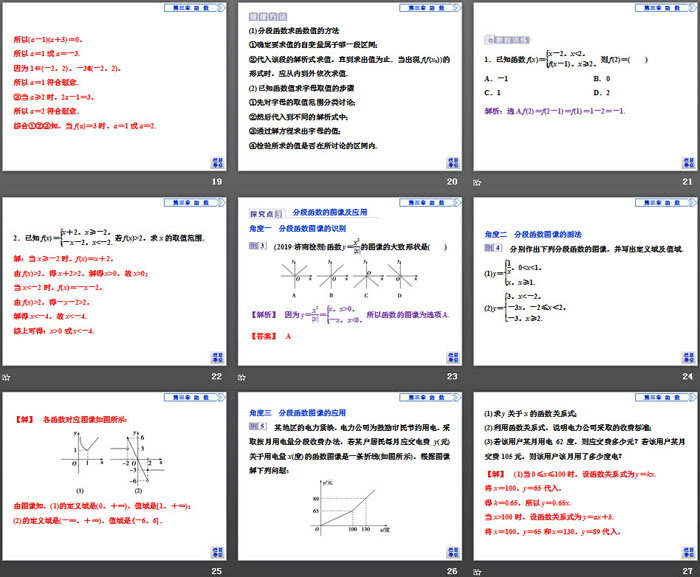Click slide number label 21
This screenshot has height=577, width=700.
(688, 182)
